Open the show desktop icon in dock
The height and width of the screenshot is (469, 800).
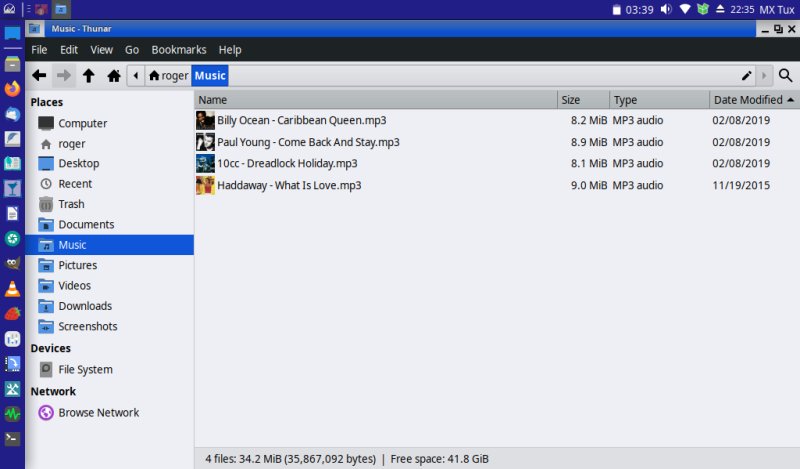(12, 34)
